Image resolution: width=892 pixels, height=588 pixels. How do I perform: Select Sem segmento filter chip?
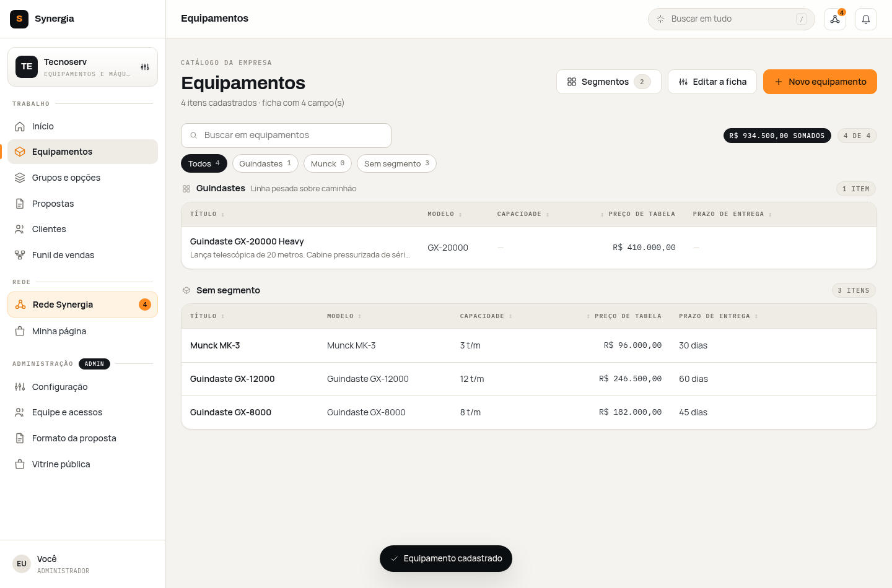click(x=396, y=163)
